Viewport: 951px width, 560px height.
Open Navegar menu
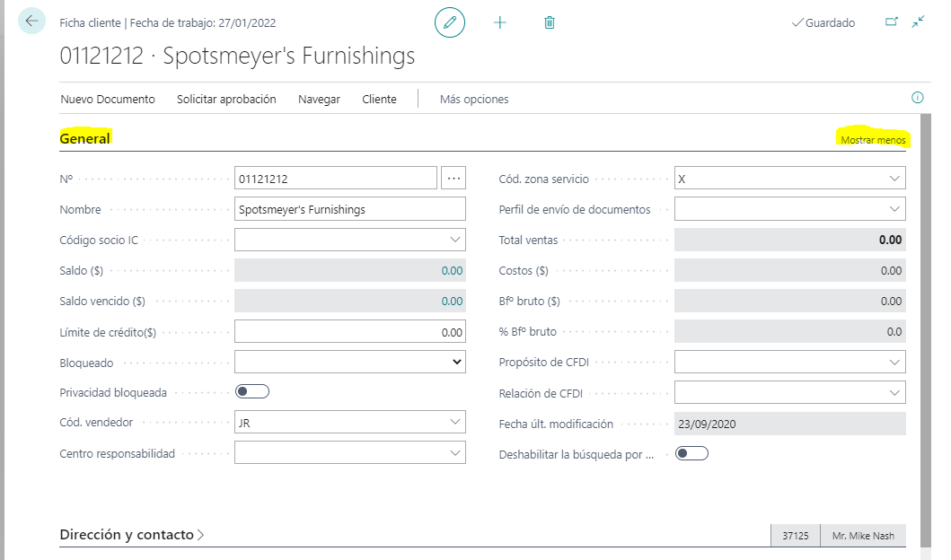(319, 100)
